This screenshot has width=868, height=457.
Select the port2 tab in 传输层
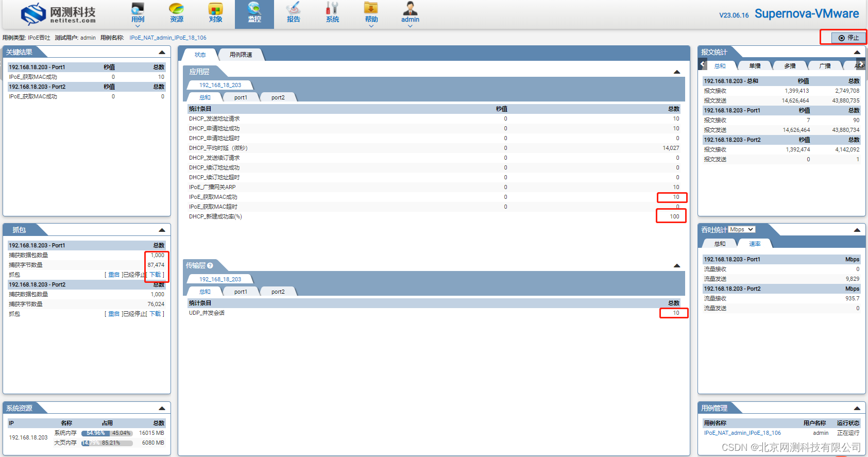click(x=278, y=292)
